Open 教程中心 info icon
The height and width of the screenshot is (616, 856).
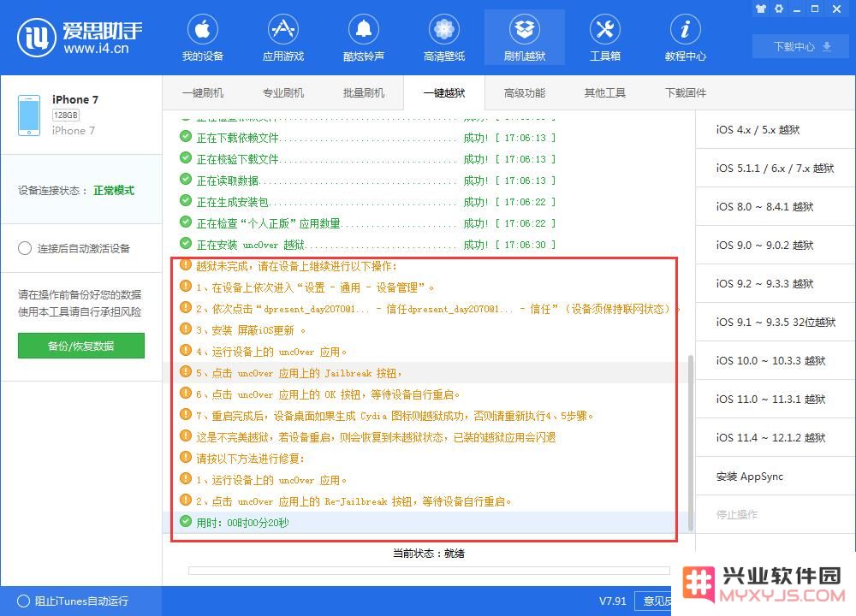pyautogui.click(x=685, y=29)
